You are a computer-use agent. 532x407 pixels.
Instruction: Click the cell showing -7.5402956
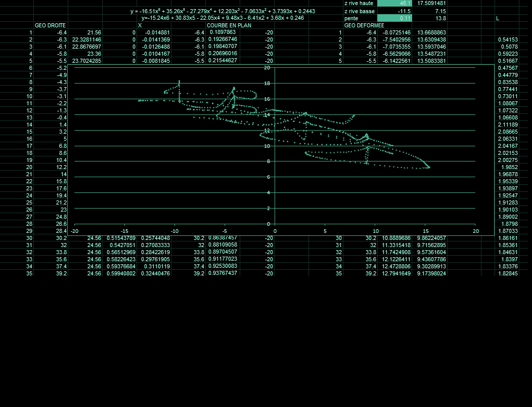click(x=394, y=40)
